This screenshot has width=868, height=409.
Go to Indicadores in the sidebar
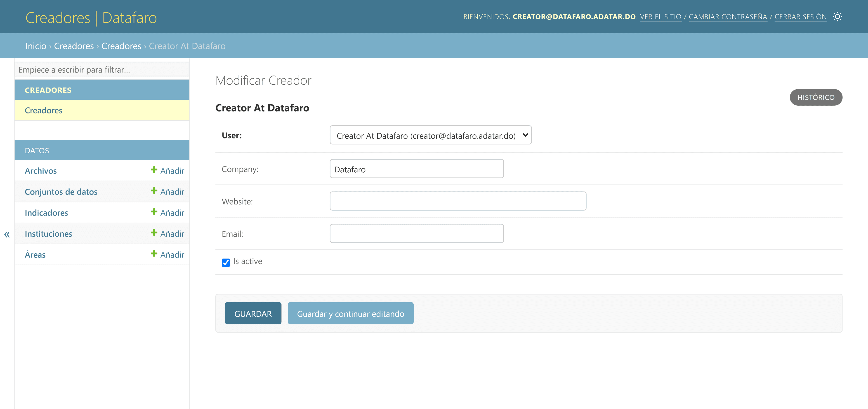coord(46,212)
